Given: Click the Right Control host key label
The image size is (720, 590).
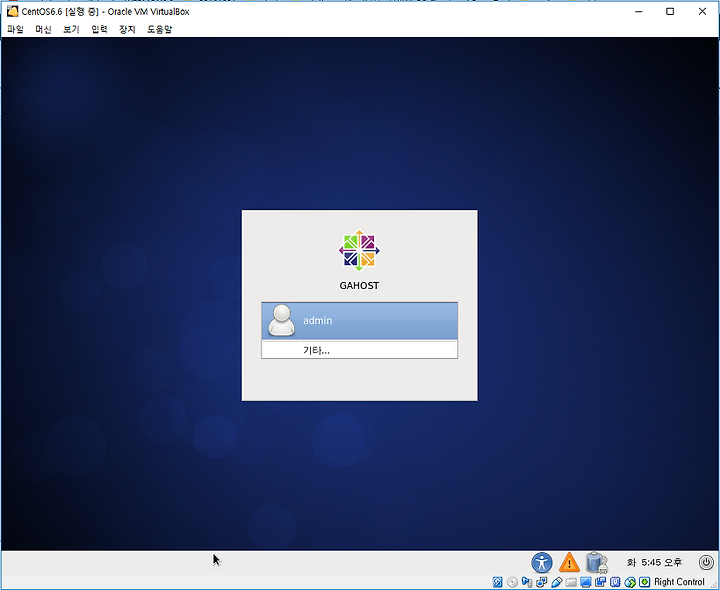Looking at the screenshot, I should (x=679, y=582).
